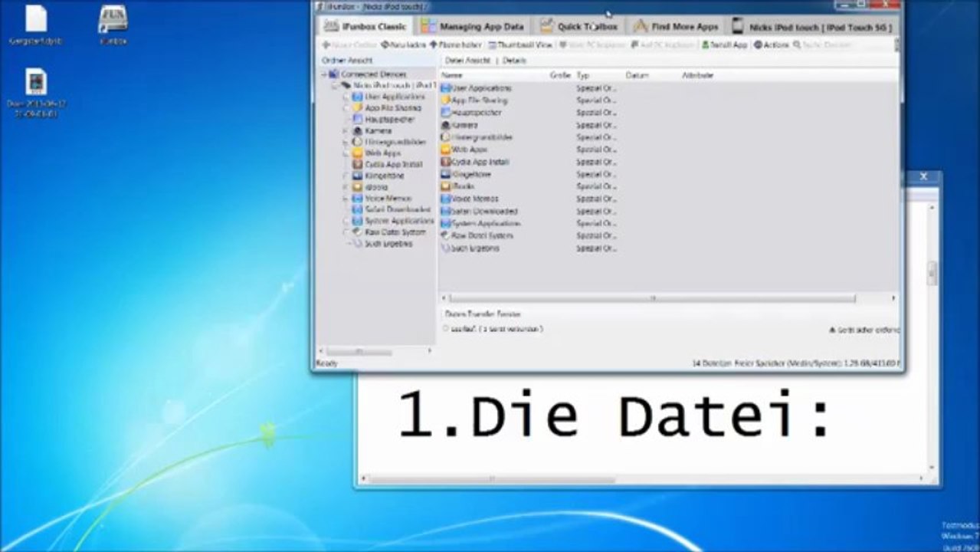Open Kamera entry icon in file list
Viewport: 980px width, 552px height.
(x=446, y=125)
